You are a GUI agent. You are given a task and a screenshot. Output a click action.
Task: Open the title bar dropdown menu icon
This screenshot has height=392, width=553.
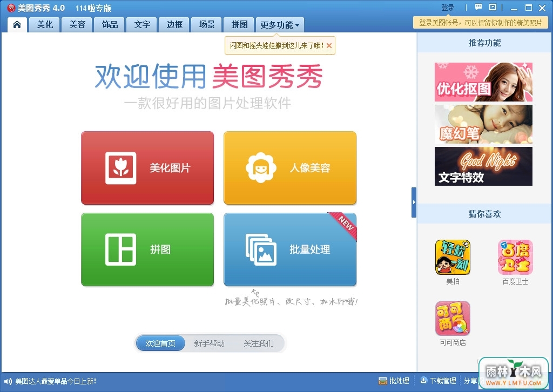[x=493, y=7]
